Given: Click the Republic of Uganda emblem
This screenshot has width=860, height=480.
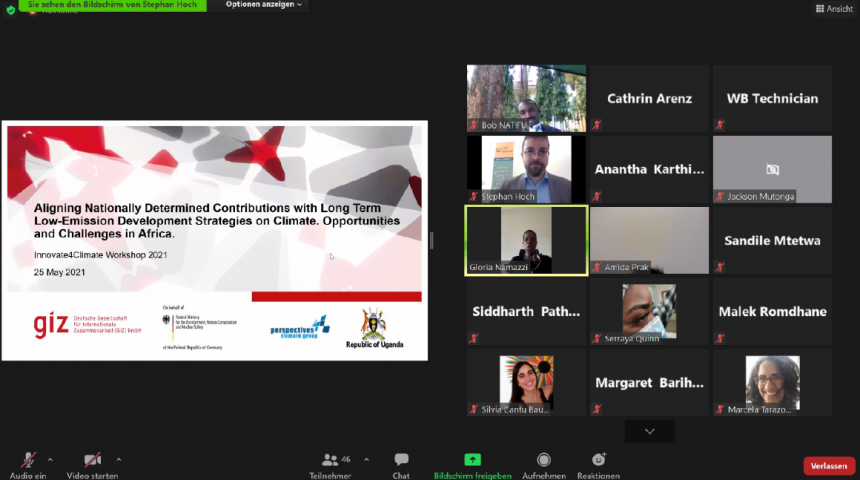Looking at the screenshot, I should tap(374, 325).
